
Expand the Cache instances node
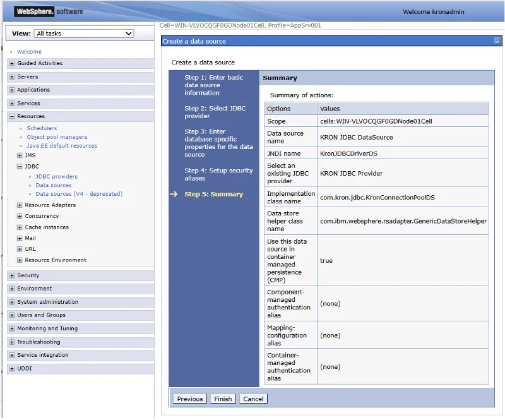pos(20,227)
